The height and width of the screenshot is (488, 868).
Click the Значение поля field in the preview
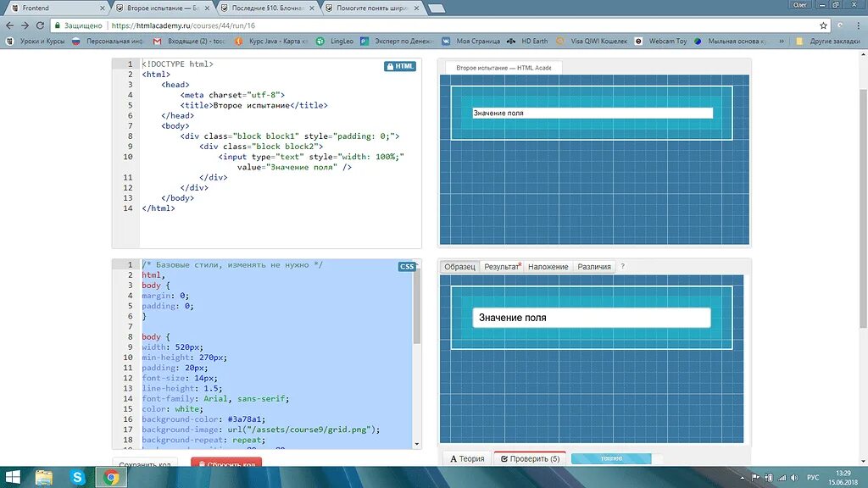(x=592, y=113)
